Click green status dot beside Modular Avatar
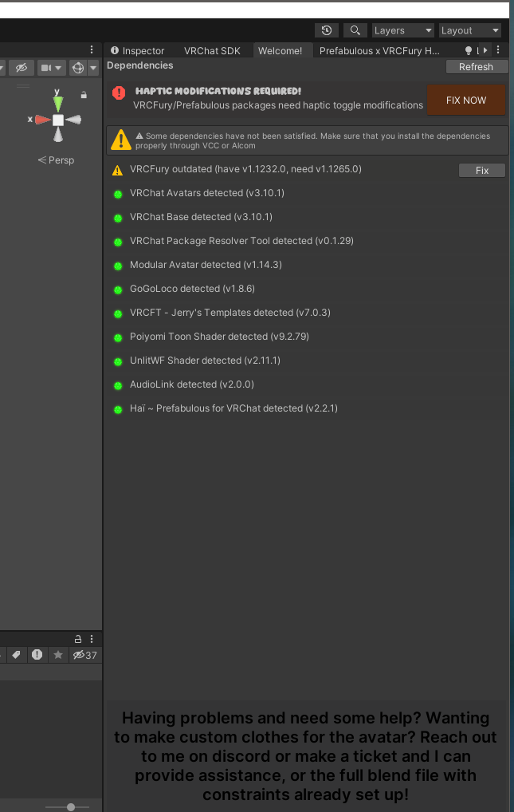 tap(118, 266)
